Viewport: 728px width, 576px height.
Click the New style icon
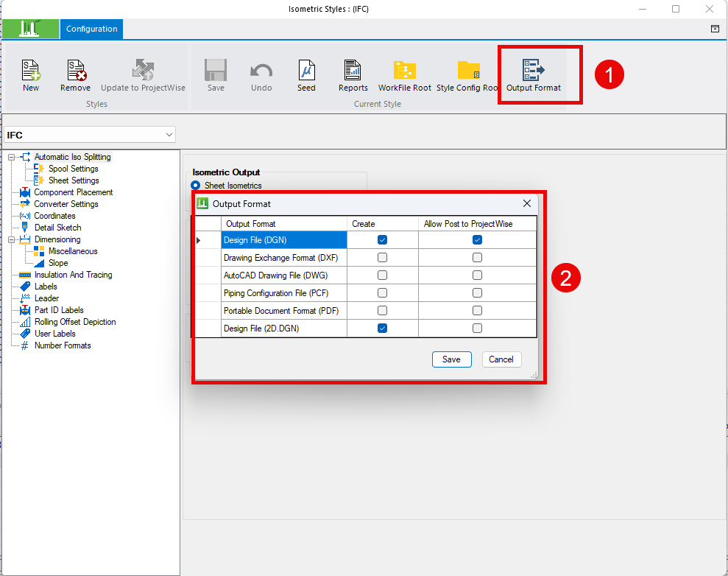point(31,70)
